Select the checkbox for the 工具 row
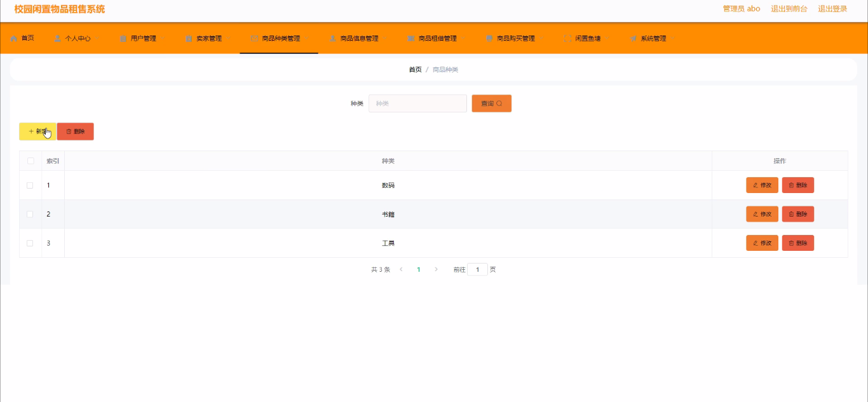Viewport: 868px width, 402px height. click(30, 243)
